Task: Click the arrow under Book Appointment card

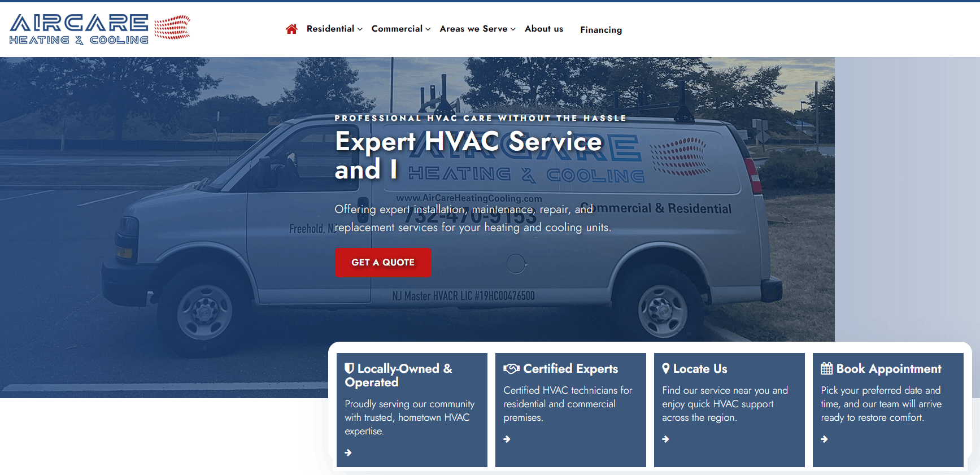Action: pos(825,439)
